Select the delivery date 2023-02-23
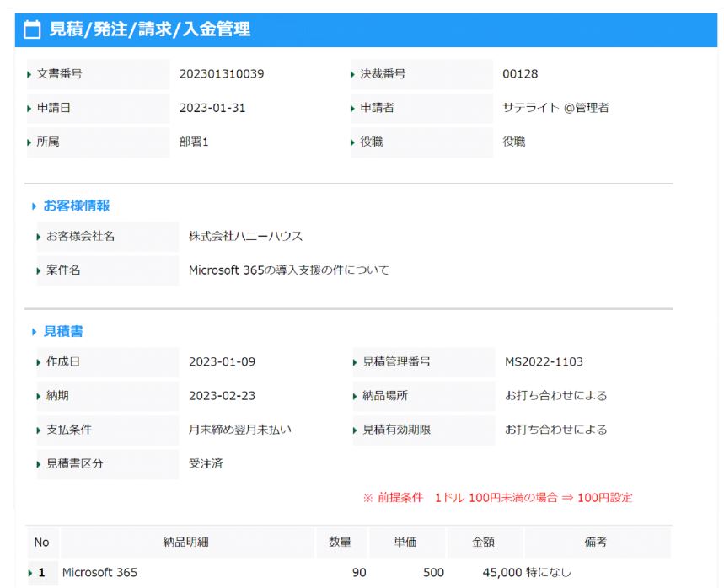 (223, 396)
